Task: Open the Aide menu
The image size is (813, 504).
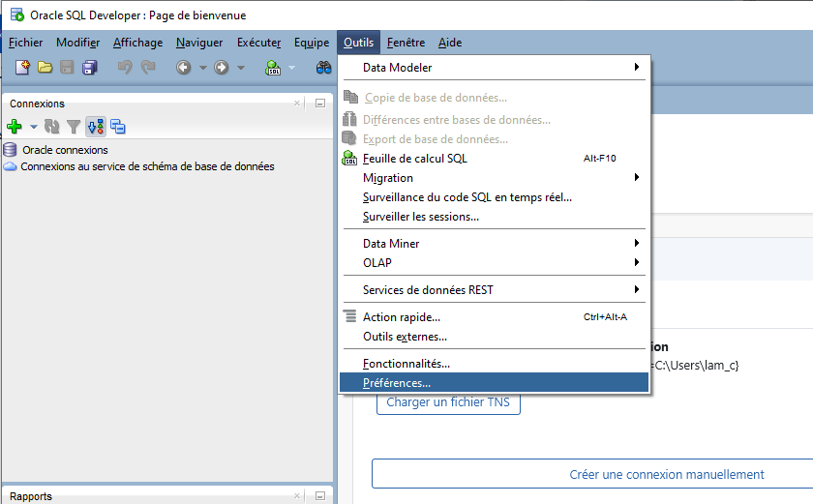Action: click(x=450, y=43)
